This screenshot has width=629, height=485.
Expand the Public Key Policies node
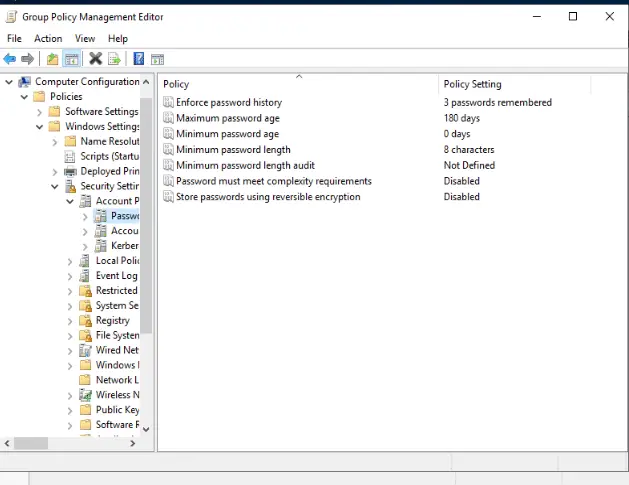click(x=70, y=410)
